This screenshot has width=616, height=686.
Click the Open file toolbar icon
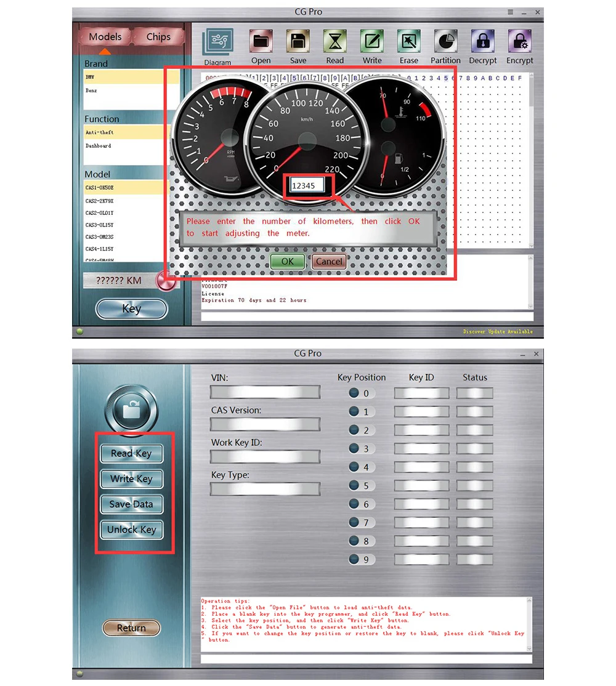[261, 41]
